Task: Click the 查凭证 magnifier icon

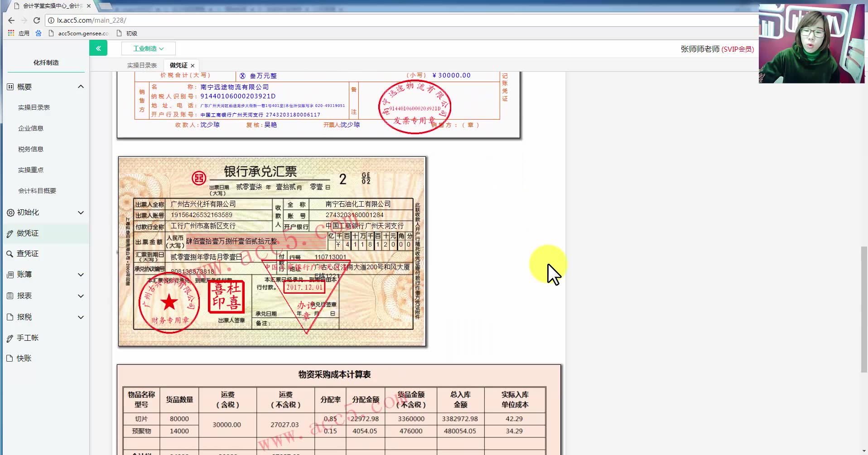Action: coord(10,254)
